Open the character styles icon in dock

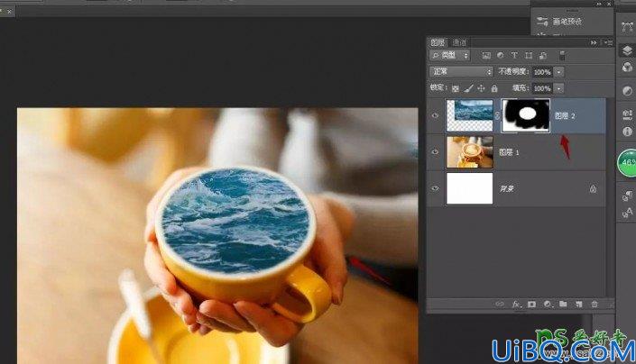pyautogui.click(x=627, y=213)
